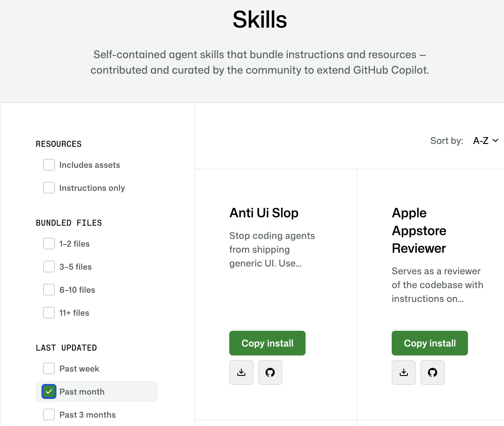This screenshot has height=426, width=504.
Task: Select the 3–5 files filter
Action: click(x=49, y=267)
